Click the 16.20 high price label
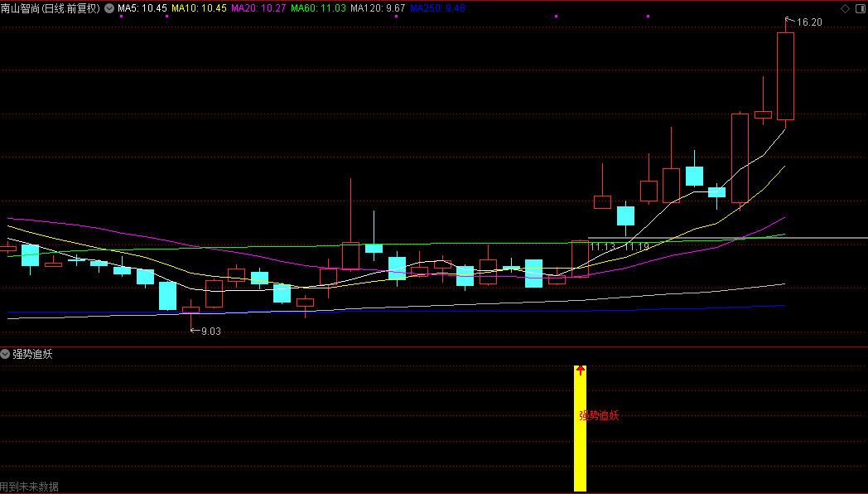The image size is (868, 494). pyautogui.click(x=809, y=22)
